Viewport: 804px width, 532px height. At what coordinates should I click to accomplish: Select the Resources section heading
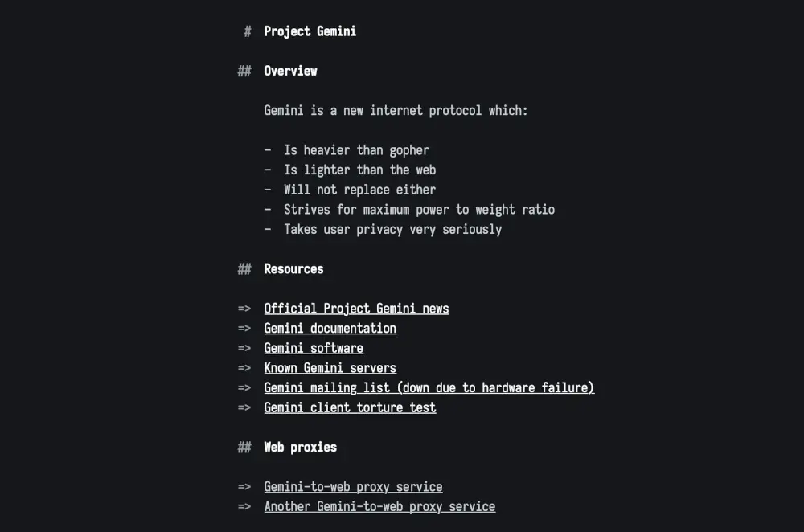293,269
